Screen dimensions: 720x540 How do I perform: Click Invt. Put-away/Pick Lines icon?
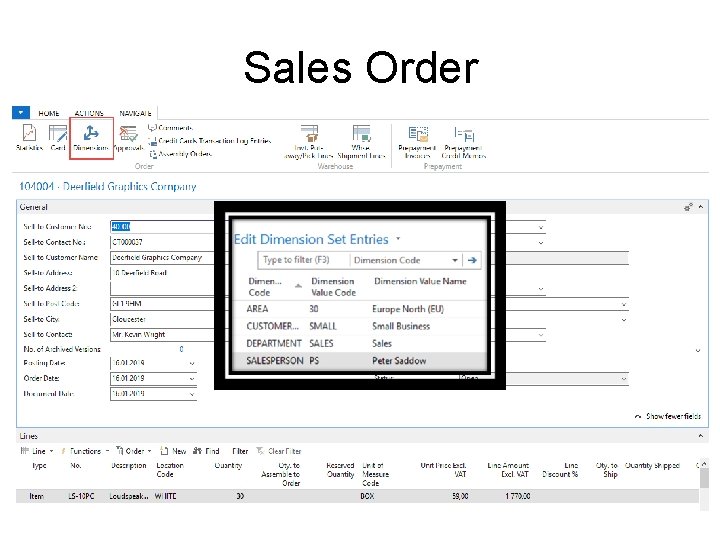309,141
